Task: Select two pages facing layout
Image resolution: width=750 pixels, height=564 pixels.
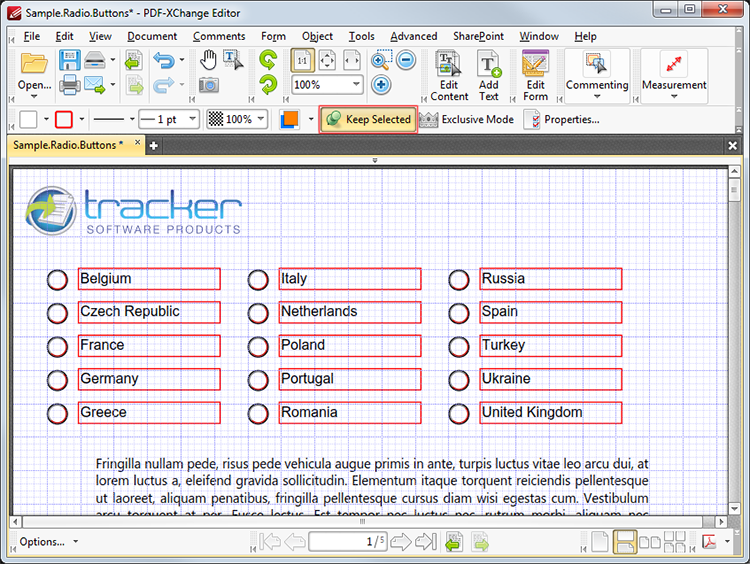Action: click(x=650, y=542)
